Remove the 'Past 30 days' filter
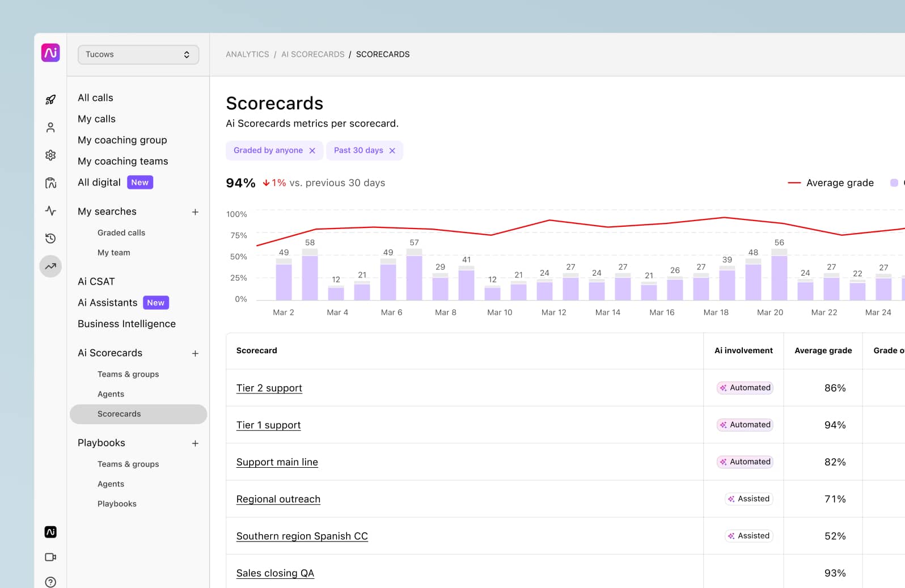 point(392,151)
